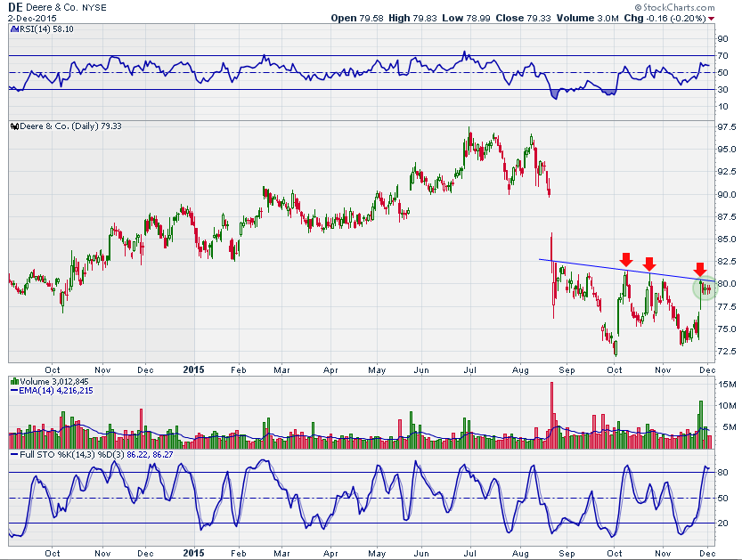Image resolution: width=742 pixels, height=560 pixels.
Task: Click the 77.5 price axis label
Action: click(727, 306)
